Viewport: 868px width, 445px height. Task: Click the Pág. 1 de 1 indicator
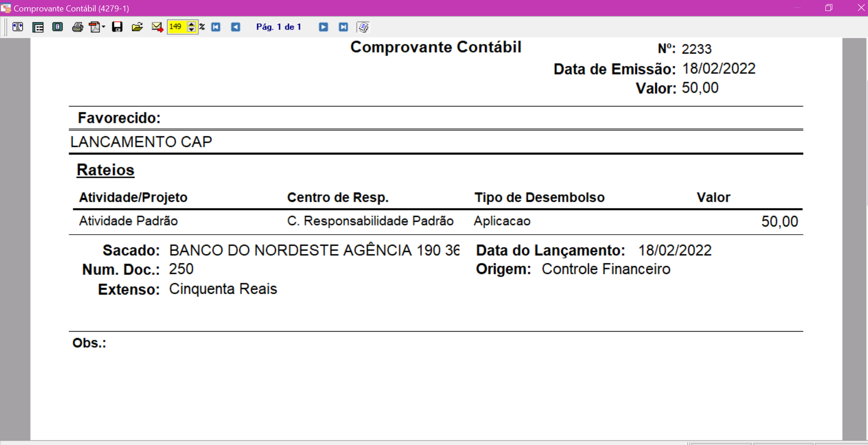pos(279,27)
